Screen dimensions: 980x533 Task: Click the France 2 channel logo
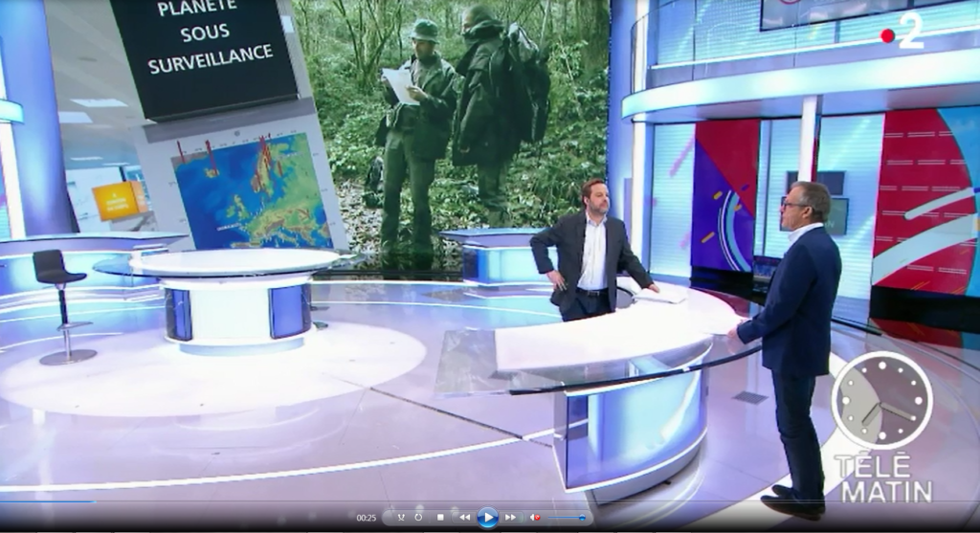[902, 33]
